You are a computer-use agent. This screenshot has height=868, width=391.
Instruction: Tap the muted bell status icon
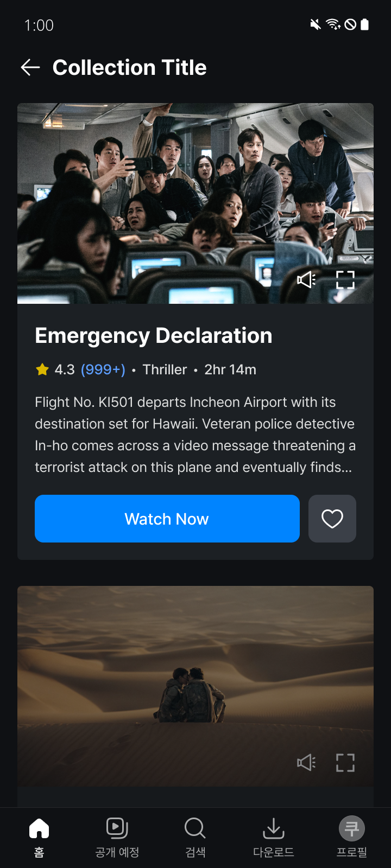click(x=316, y=24)
